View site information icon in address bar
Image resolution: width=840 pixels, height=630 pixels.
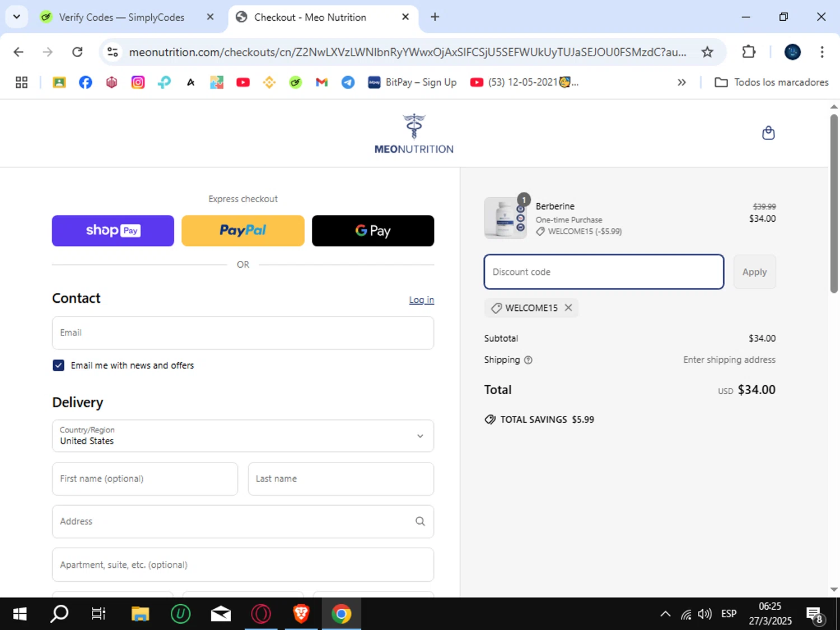(113, 52)
